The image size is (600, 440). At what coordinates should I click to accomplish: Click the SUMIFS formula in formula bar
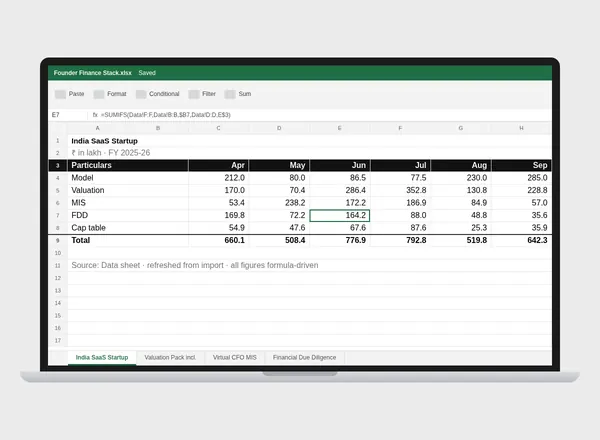tap(166, 115)
